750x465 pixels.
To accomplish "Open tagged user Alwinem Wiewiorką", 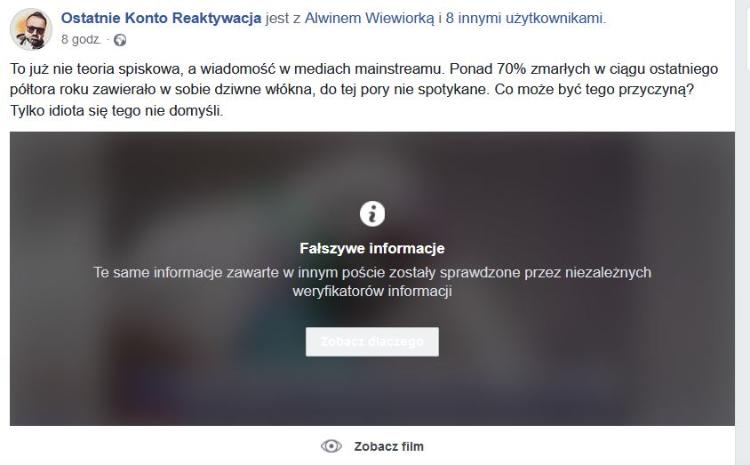I will pyautogui.click(x=369, y=18).
